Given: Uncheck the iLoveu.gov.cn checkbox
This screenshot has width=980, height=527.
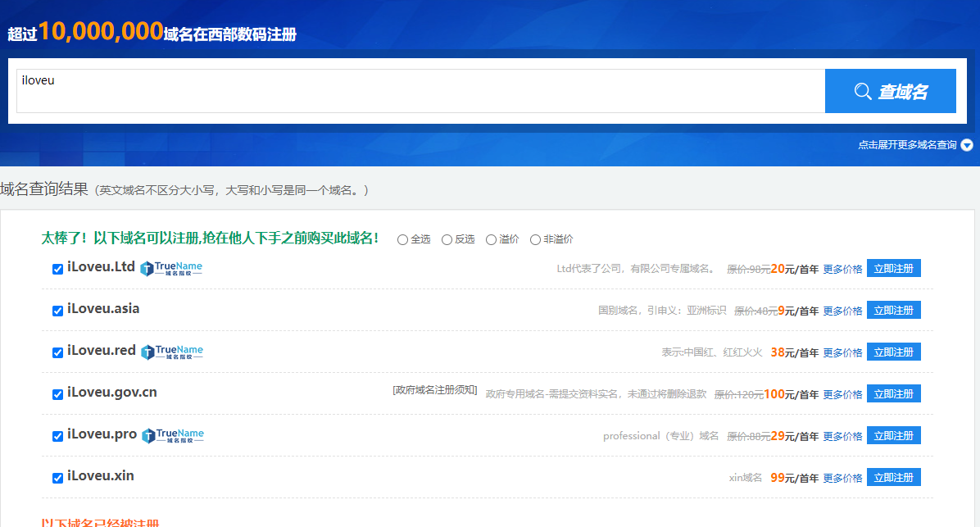Looking at the screenshot, I should 57,394.
